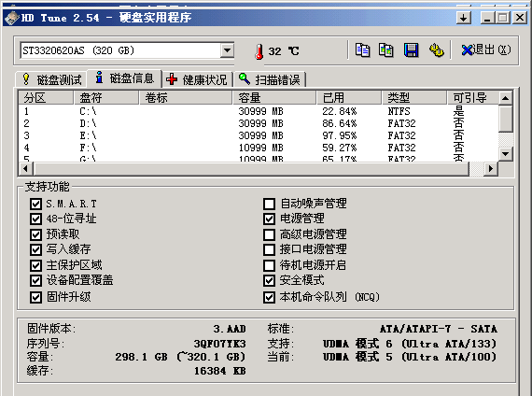Toggle the 固件升级 checkbox
This screenshot has width=532, height=396.
pos(36,297)
